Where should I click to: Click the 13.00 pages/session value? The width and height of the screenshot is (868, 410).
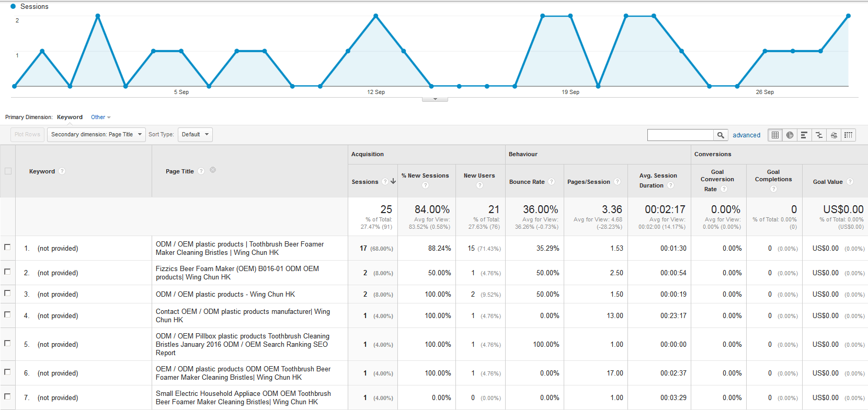(x=615, y=315)
